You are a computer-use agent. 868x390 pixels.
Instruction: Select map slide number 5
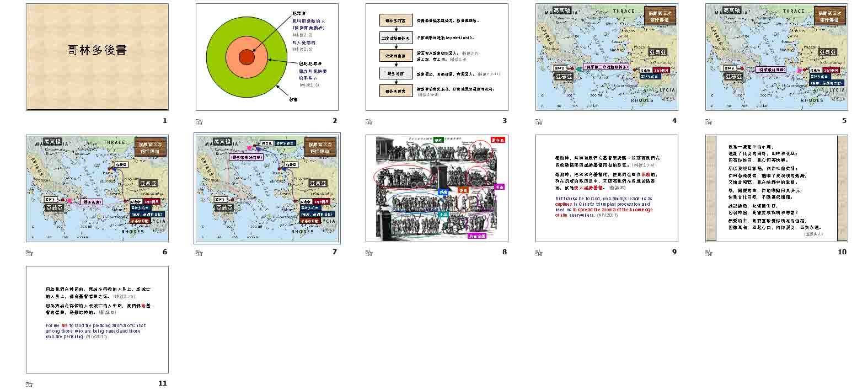click(x=776, y=57)
